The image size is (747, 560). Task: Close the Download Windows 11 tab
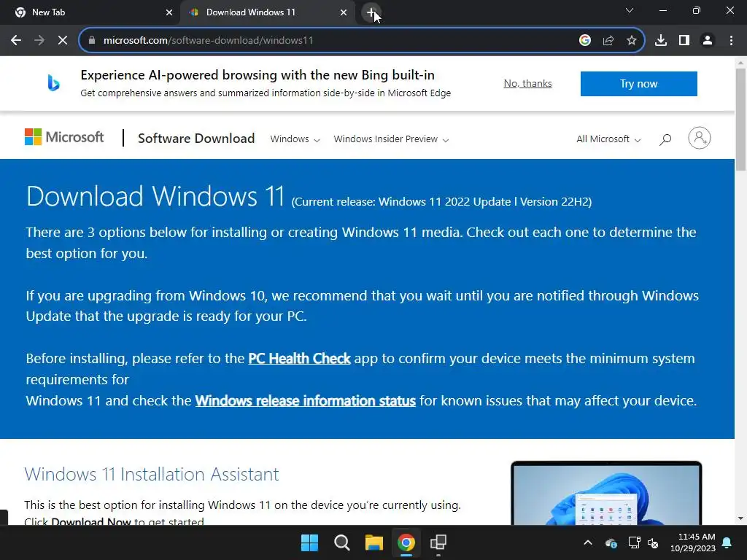[x=344, y=13]
